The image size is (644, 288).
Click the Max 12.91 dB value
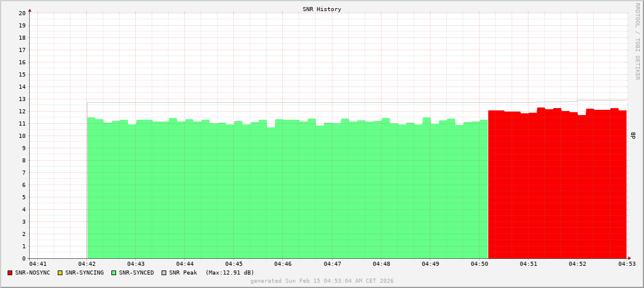pyautogui.click(x=230, y=273)
